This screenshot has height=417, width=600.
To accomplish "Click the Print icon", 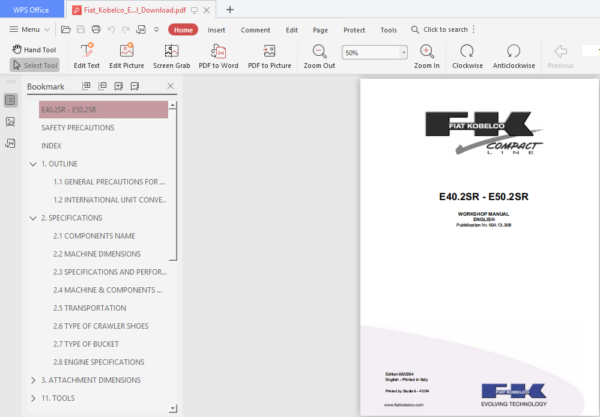I will pos(96,29).
